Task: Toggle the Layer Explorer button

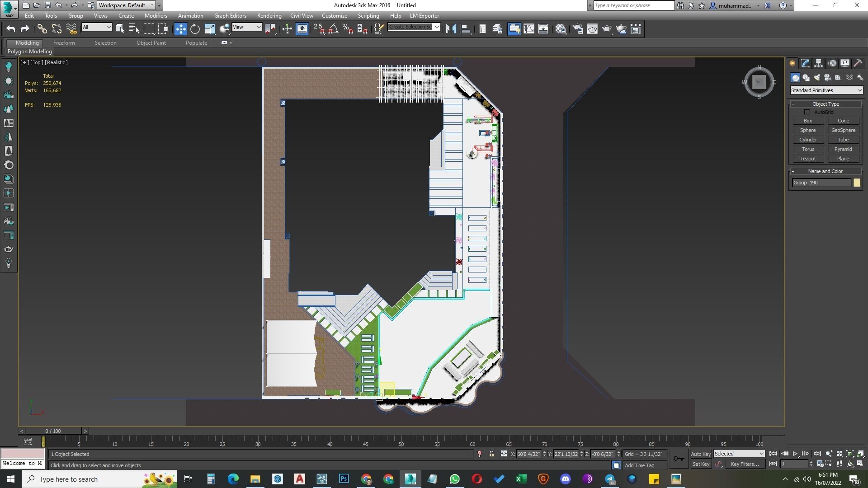Action: click(497, 29)
